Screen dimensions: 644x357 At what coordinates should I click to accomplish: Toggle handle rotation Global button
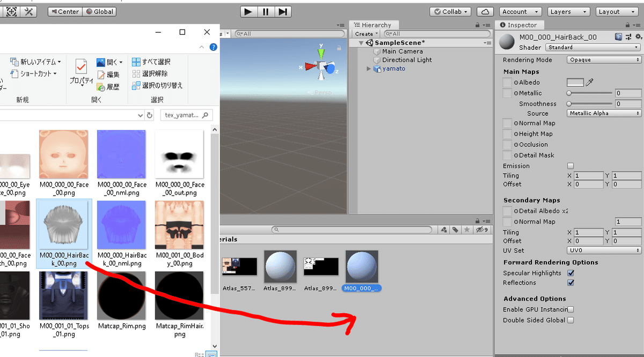point(99,11)
